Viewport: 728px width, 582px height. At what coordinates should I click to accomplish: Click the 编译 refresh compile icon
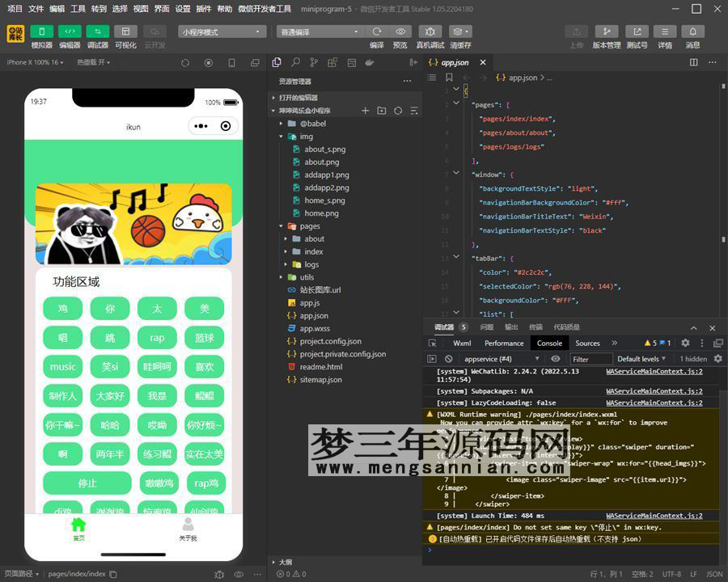pos(377,32)
